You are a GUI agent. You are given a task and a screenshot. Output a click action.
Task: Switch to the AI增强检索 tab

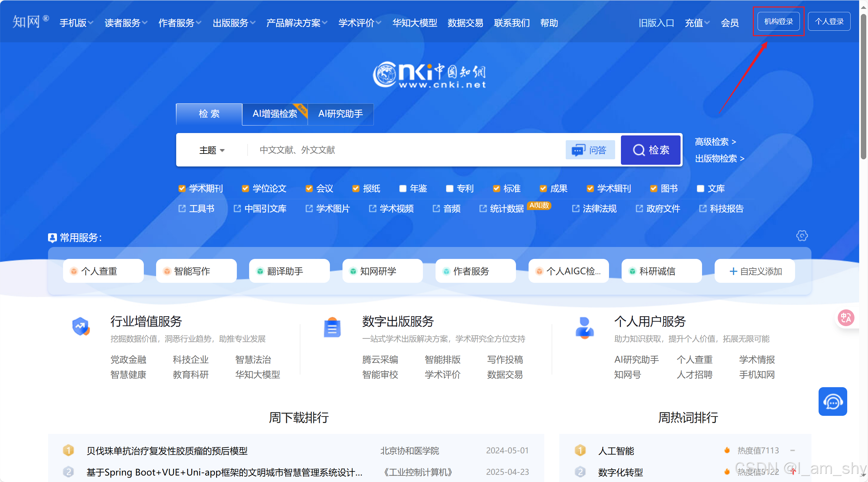(275, 114)
